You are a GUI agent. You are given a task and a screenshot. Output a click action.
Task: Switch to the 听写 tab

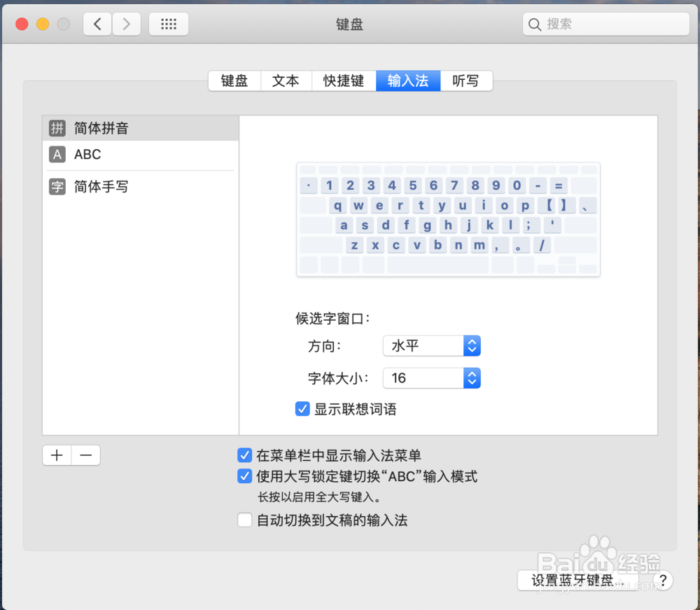coord(465,81)
